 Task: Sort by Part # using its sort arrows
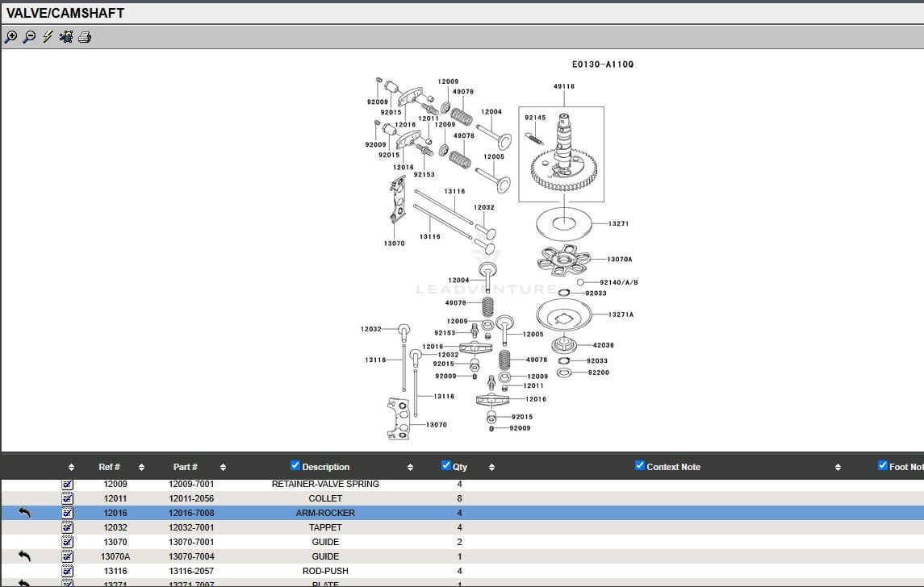223,467
